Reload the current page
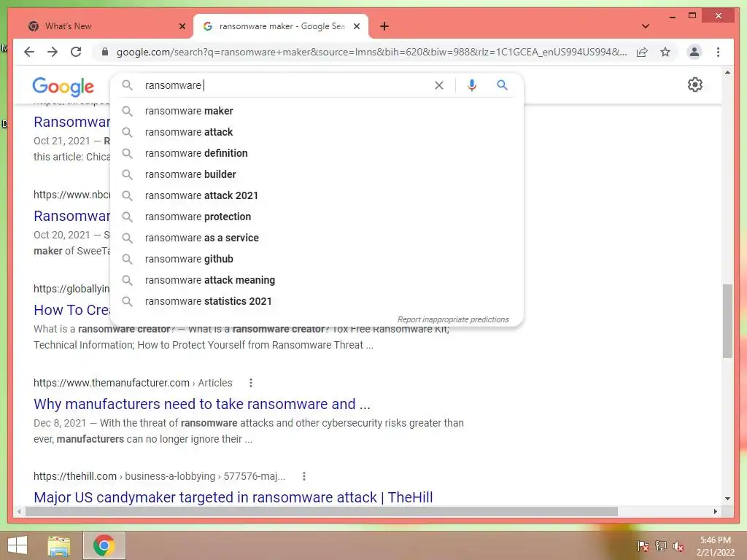Image resolution: width=747 pixels, height=560 pixels. point(76,52)
